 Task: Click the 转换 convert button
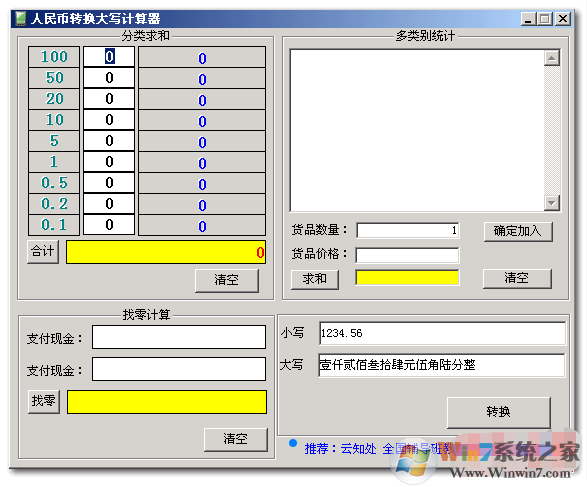[499, 413]
